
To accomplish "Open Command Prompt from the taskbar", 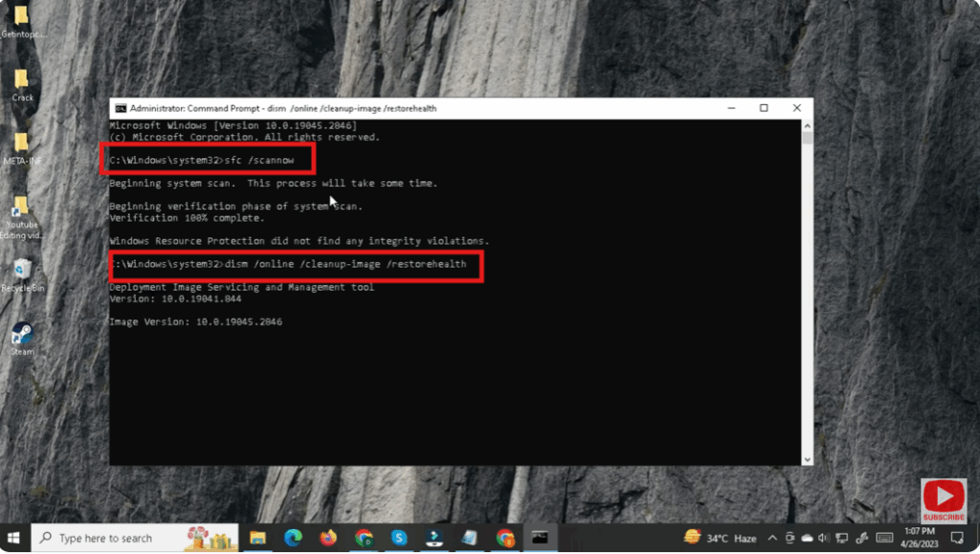I will tap(538, 538).
